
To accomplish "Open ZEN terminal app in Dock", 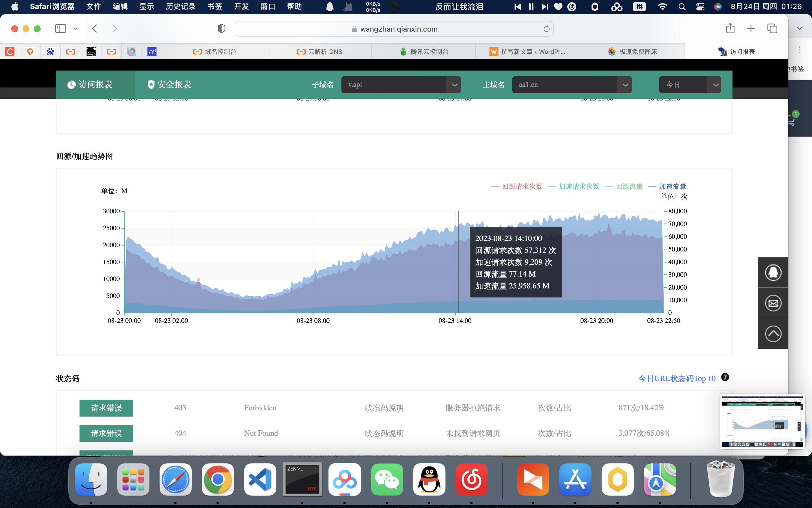I will 302,479.
